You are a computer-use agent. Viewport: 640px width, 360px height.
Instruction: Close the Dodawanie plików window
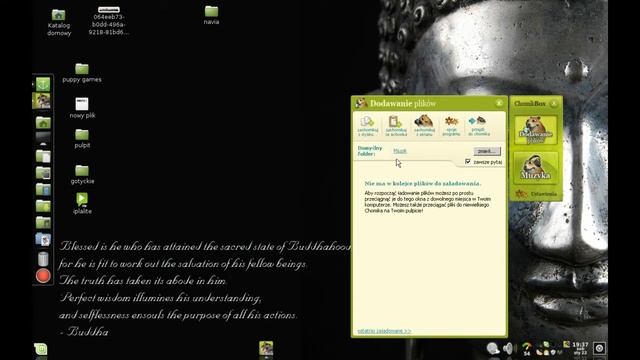pyautogui.click(x=499, y=103)
